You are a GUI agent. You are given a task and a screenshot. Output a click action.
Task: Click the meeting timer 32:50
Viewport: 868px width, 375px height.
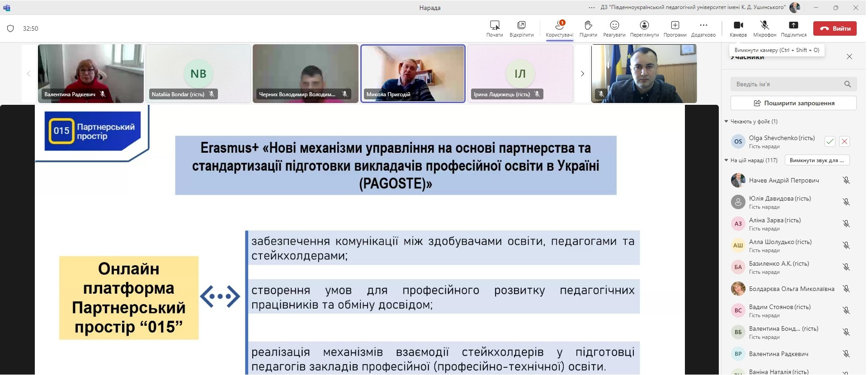31,28
